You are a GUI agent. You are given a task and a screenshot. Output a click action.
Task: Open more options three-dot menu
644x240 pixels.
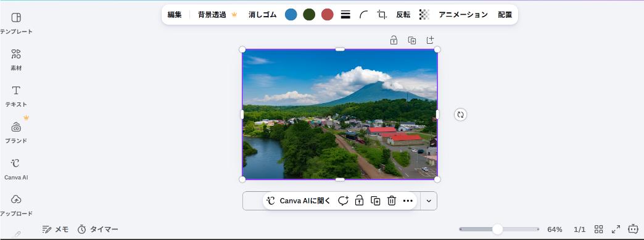(407, 201)
